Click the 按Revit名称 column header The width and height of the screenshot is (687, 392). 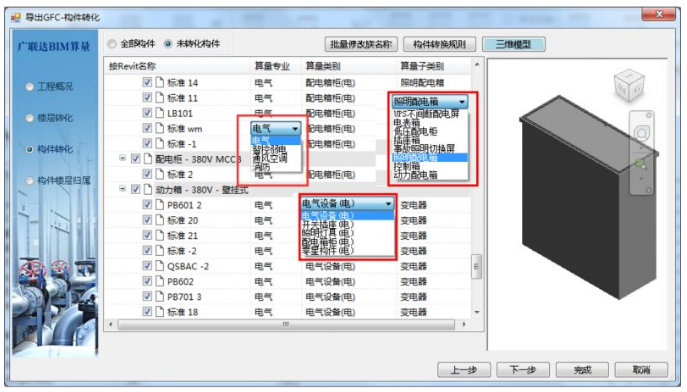(x=132, y=66)
